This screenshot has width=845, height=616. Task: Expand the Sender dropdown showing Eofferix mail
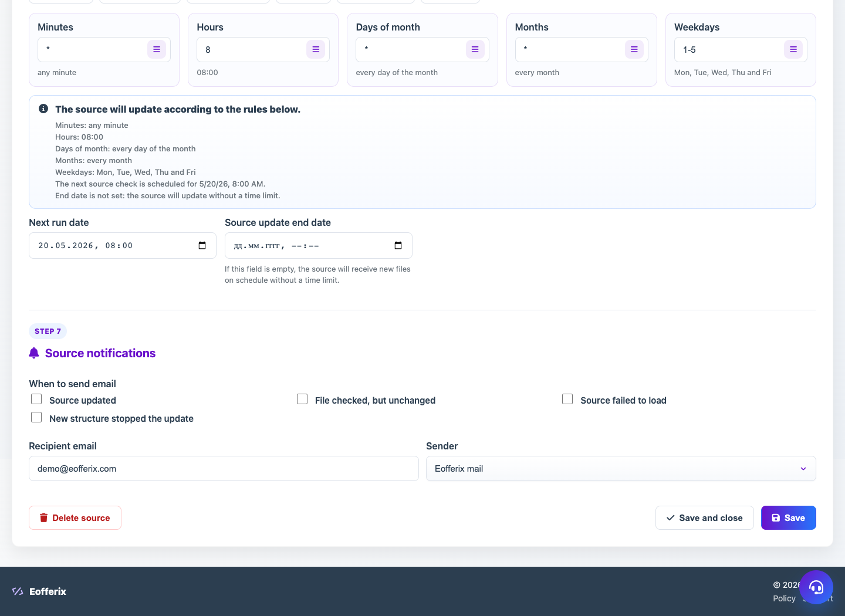point(621,468)
